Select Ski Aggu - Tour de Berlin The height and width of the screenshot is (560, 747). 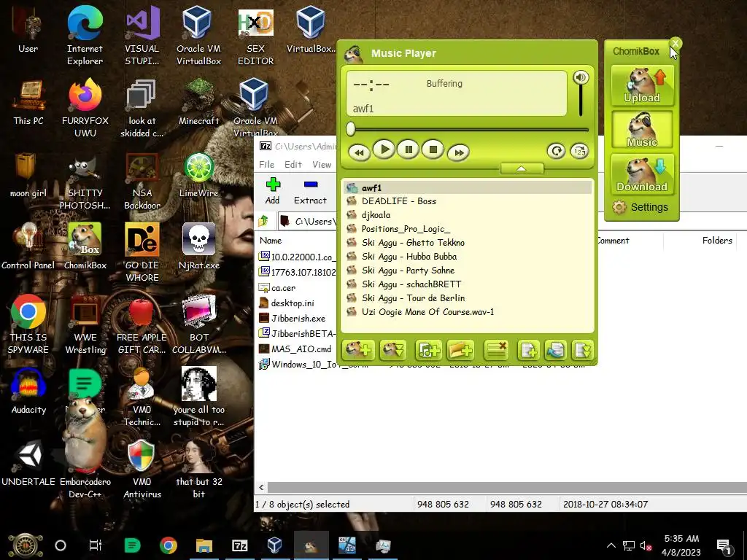467,297
